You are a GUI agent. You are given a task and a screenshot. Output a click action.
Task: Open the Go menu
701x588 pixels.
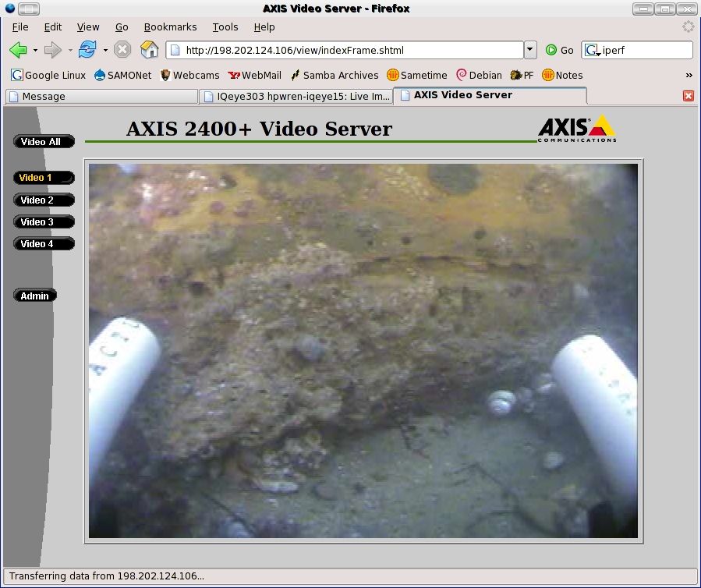122,27
